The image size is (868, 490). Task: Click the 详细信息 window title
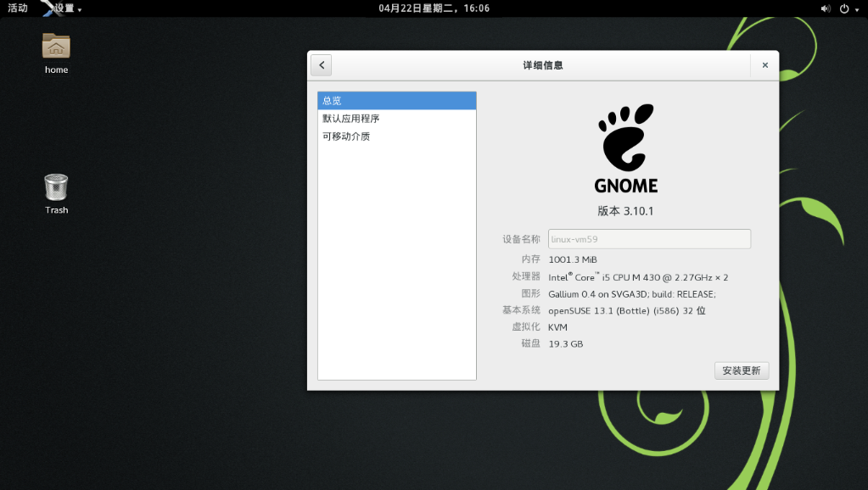click(x=542, y=65)
